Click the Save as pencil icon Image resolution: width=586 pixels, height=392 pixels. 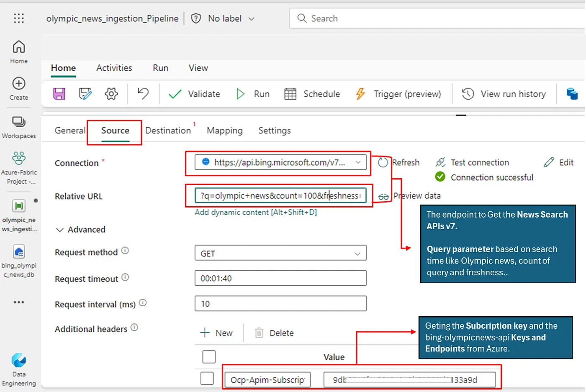[85, 94]
